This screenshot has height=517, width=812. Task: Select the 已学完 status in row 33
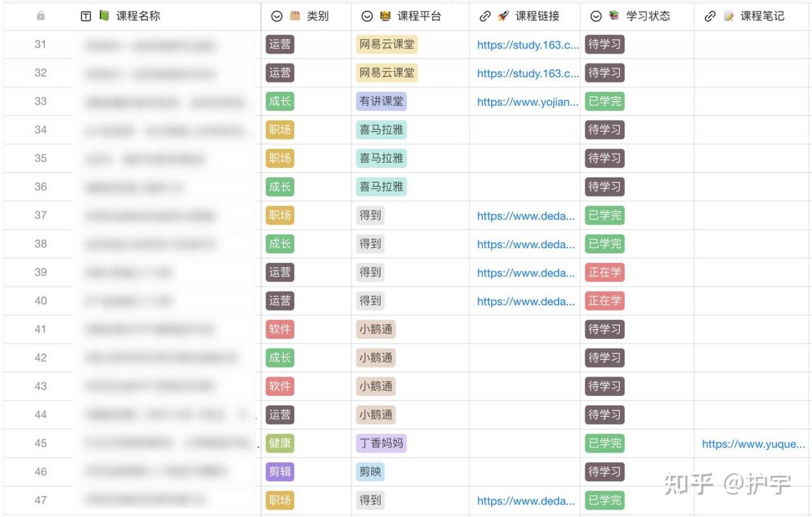click(x=605, y=101)
